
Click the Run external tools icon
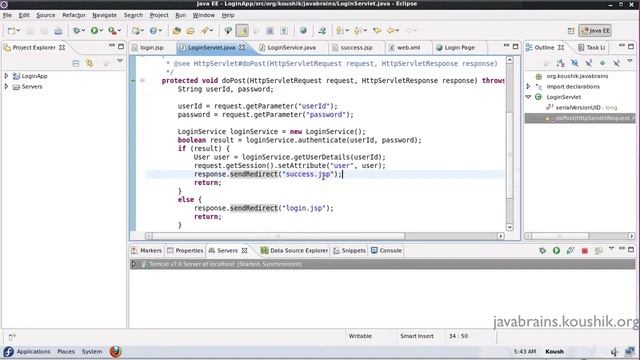coord(112,31)
